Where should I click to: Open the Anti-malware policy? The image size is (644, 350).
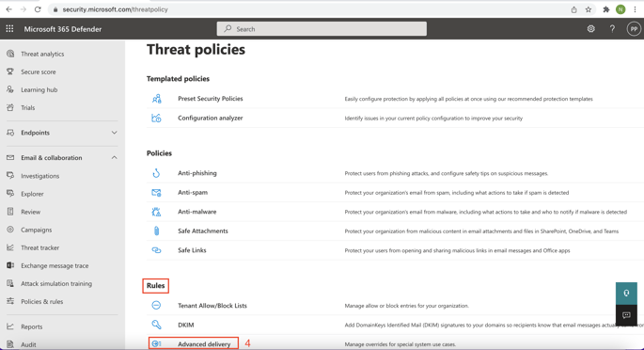click(x=197, y=212)
